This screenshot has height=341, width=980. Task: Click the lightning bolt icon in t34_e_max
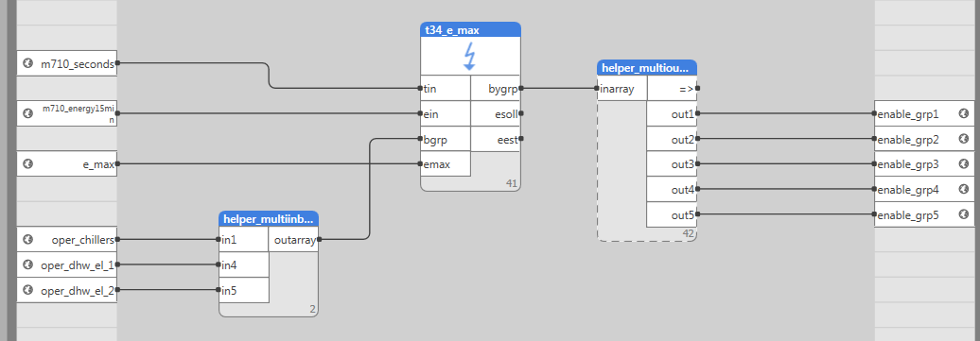tap(470, 57)
